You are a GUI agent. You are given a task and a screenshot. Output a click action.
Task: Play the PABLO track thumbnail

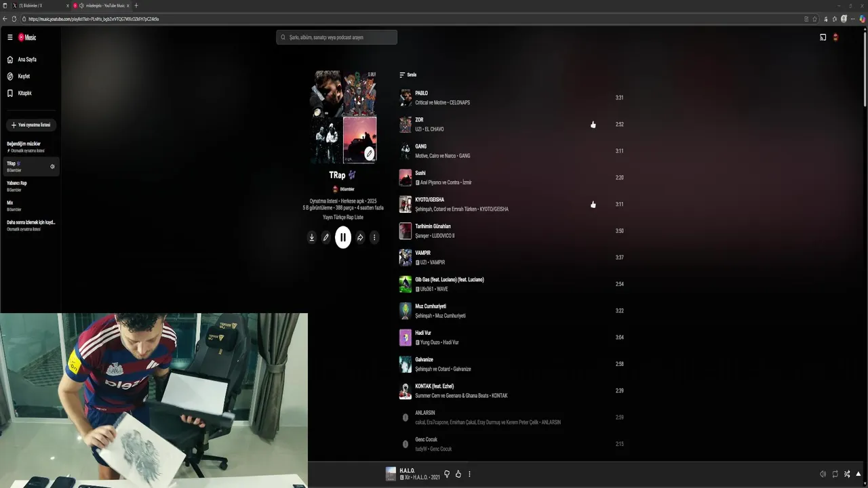click(x=406, y=98)
